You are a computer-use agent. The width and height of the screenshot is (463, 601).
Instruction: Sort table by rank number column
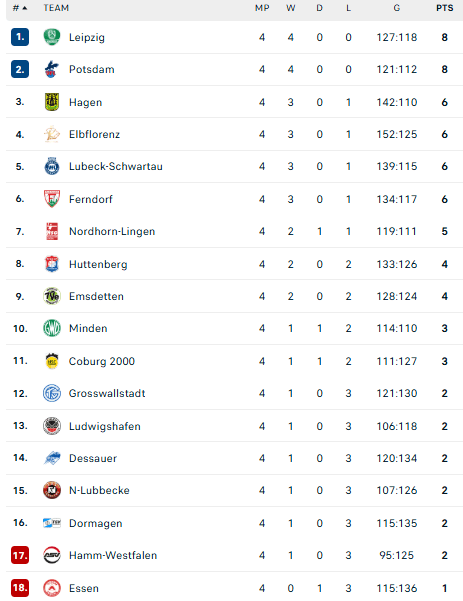(20, 8)
